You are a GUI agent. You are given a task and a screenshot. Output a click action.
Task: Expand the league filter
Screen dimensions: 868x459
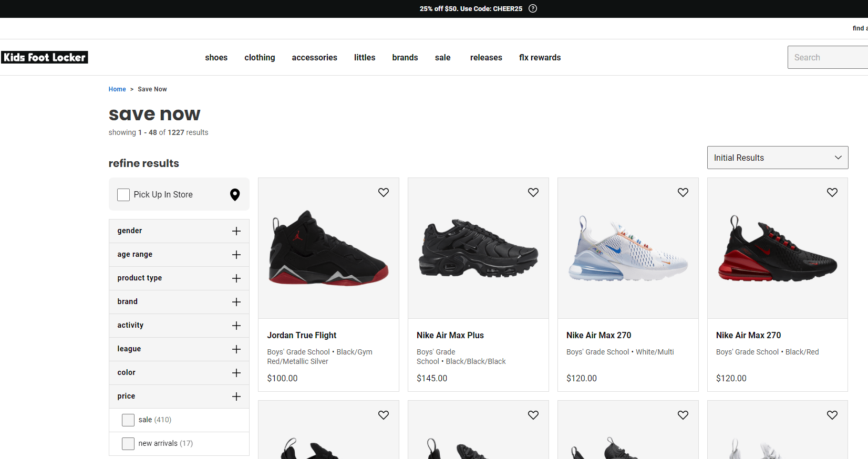(x=179, y=349)
